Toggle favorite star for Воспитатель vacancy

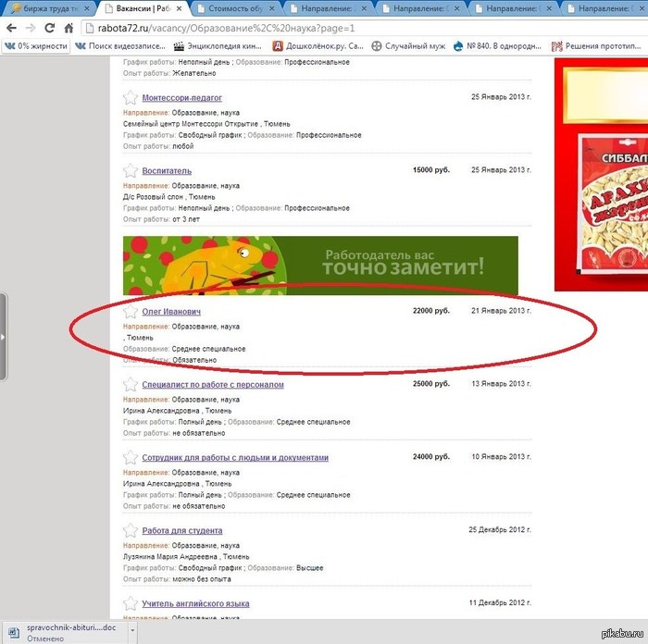131,171
